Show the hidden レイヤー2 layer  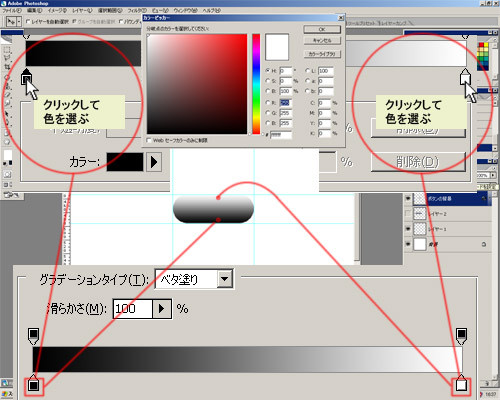tap(408, 214)
